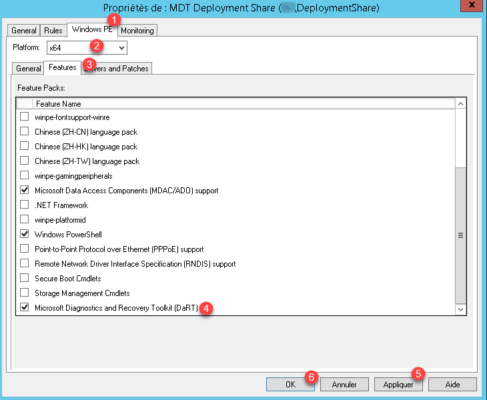The height and width of the screenshot is (400, 487).
Task: Click the Annuler button
Action: [x=344, y=384]
